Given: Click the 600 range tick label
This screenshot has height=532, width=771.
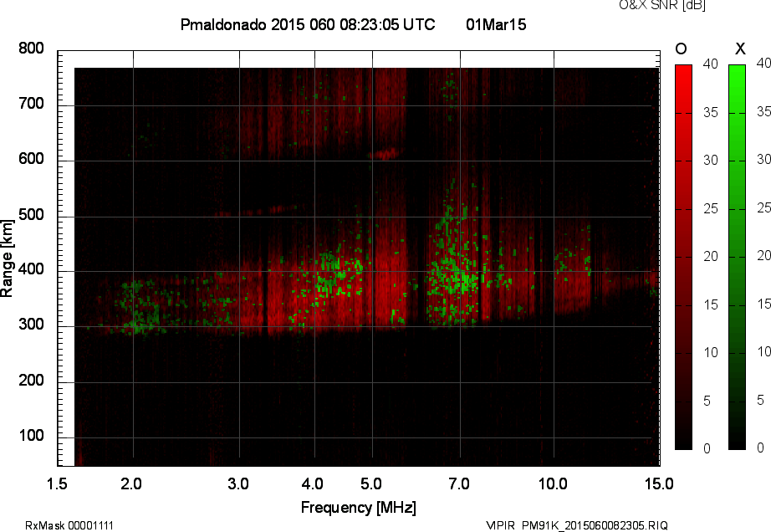Looking at the screenshot, I should point(31,159).
